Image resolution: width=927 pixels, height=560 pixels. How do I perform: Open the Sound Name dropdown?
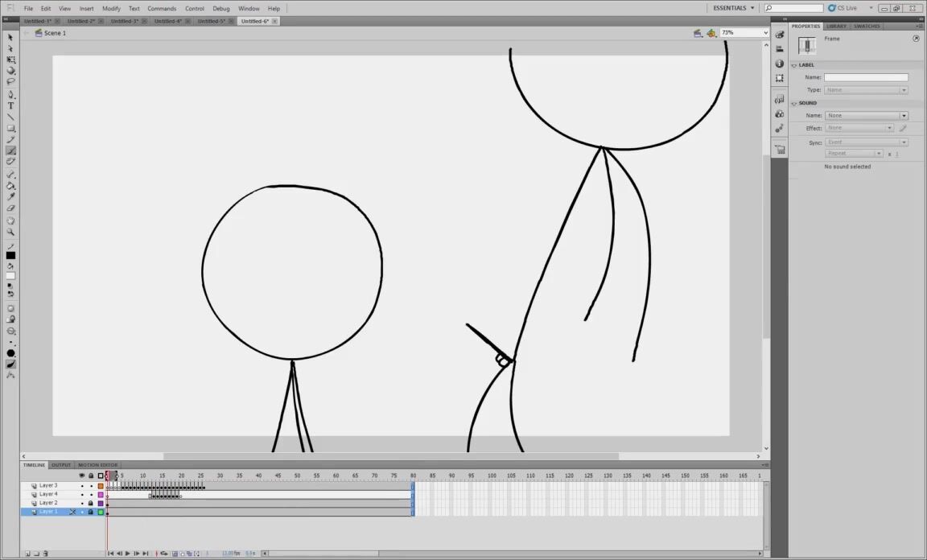(866, 116)
